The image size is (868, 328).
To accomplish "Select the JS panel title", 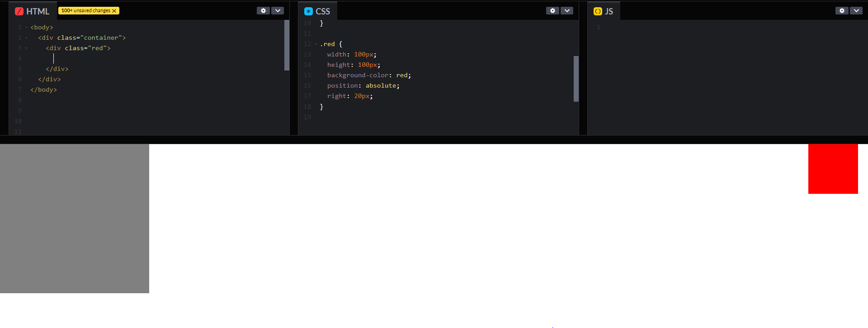I will (609, 11).
